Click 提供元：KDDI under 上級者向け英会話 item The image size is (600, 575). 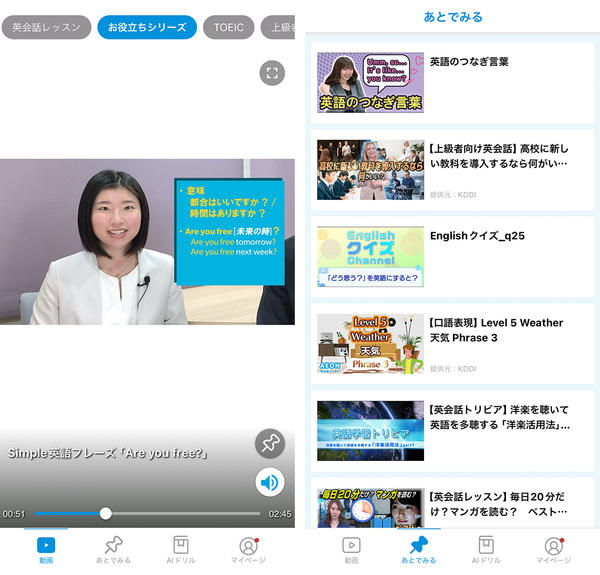coord(453,195)
